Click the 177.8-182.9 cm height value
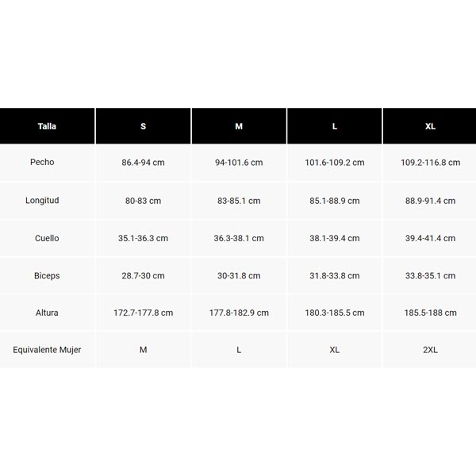Image resolution: width=476 pixels, height=476 pixels. click(x=239, y=313)
